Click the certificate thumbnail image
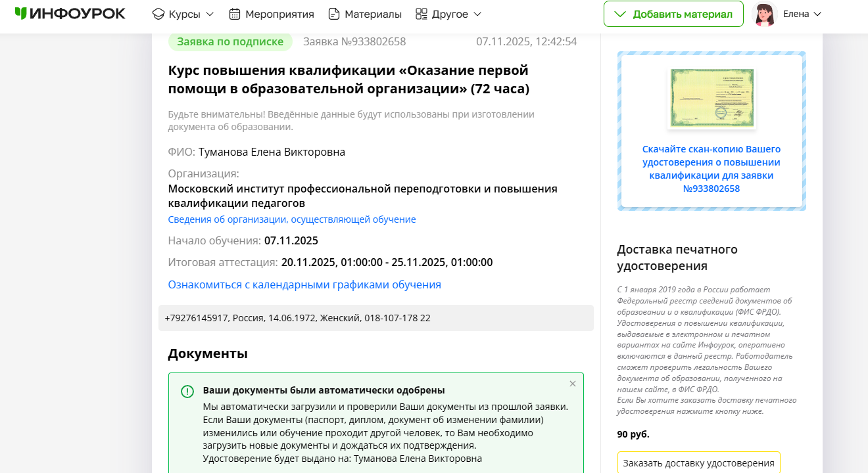This screenshot has height=473, width=868. [x=711, y=98]
